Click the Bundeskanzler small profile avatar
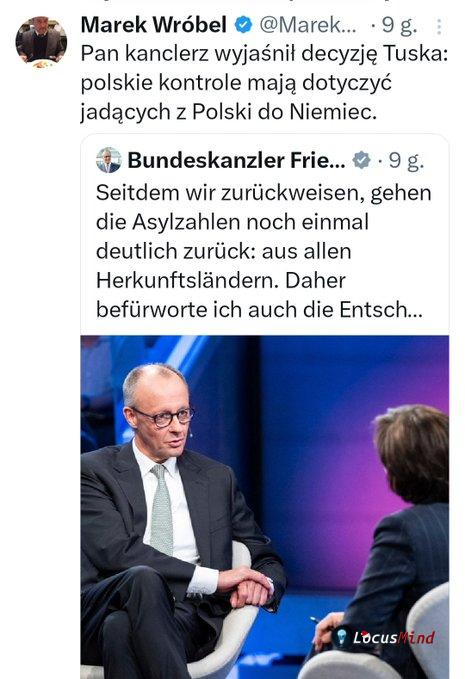 point(109,160)
